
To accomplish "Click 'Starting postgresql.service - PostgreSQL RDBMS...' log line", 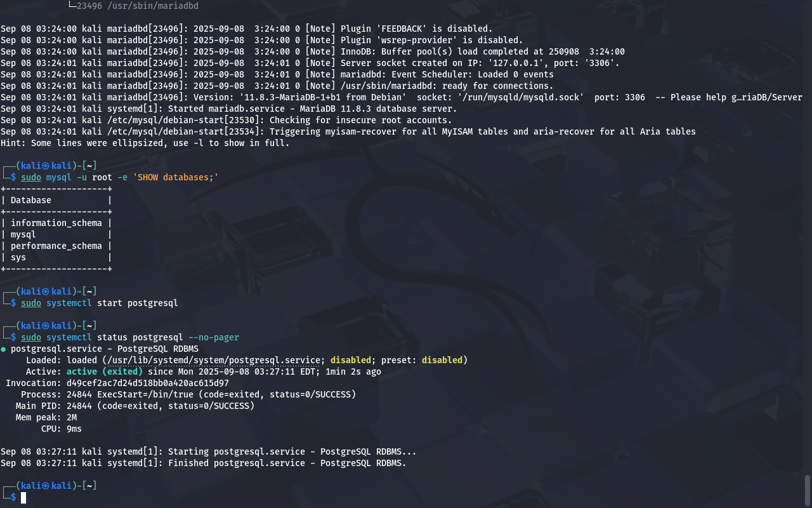I will tap(209, 451).
